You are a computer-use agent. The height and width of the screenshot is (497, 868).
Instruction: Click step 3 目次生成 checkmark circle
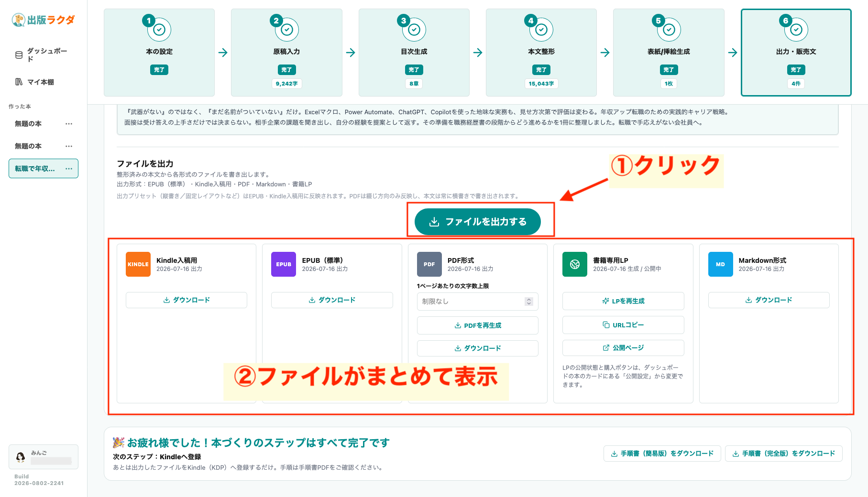click(x=414, y=30)
